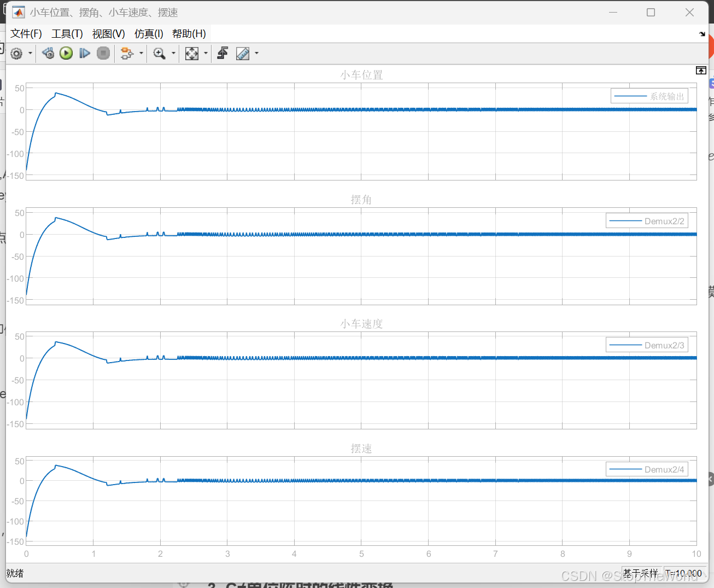Click the 小车位置 plot title
The width and height of the screenshot is (714, 588).
coord(361,75)
